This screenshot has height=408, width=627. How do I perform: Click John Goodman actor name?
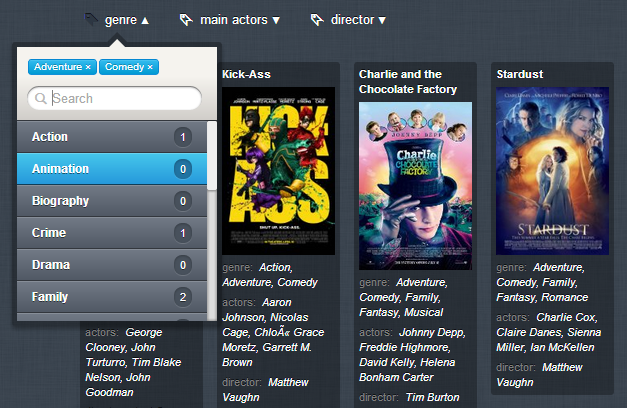[118, 385]
